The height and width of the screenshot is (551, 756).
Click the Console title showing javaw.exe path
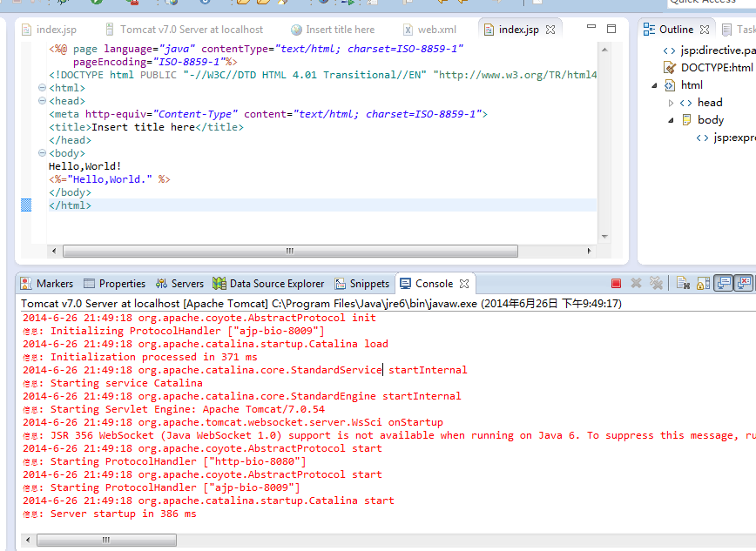pyautogui.click(x=321, y=304)
